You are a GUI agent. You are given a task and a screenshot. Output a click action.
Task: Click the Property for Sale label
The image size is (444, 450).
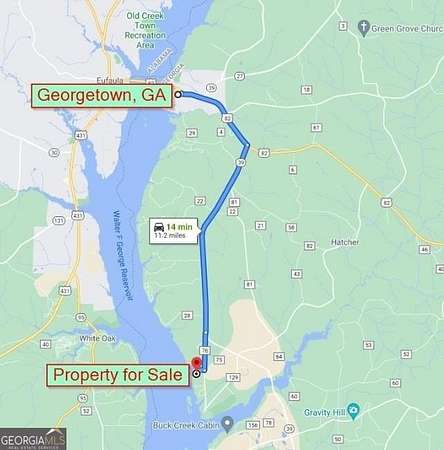118,375
